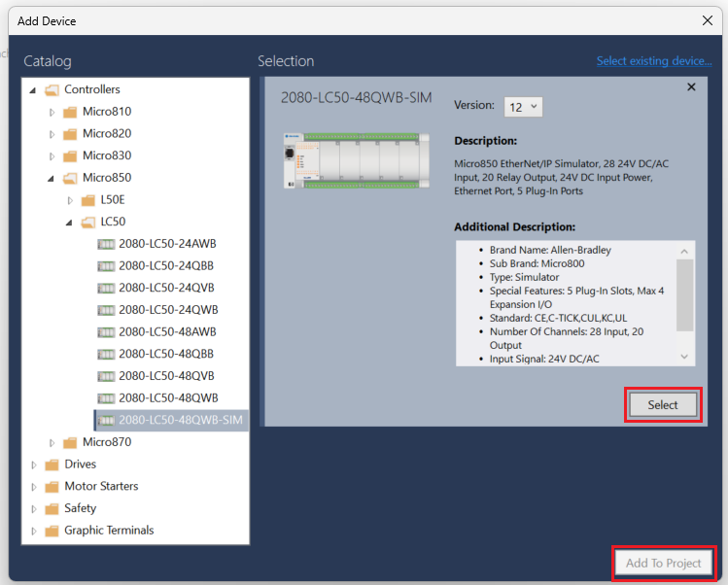Collapse the Micro850 folder arrow
Image resolution: width=728 pixels, height=585 pixels.
coord(52,178)
